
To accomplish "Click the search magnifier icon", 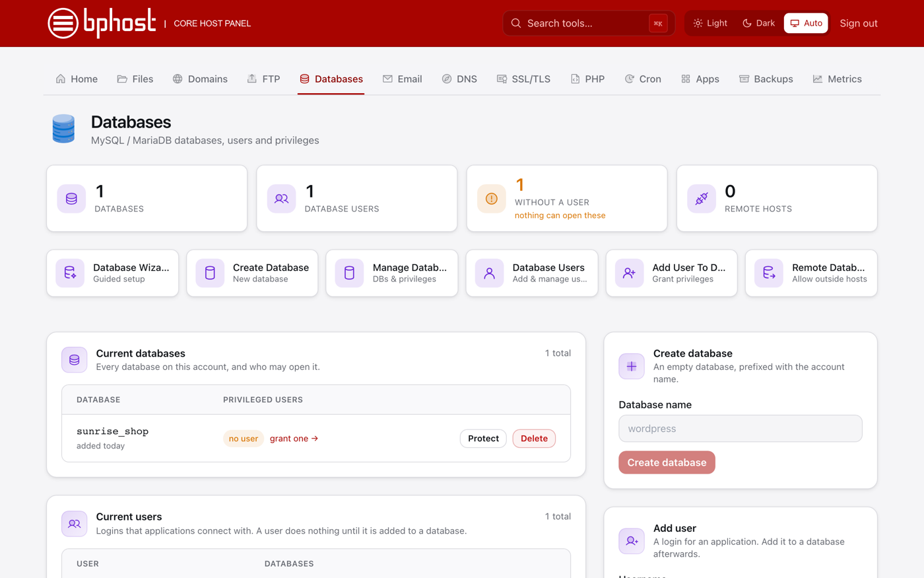I will tap(516, 23).
